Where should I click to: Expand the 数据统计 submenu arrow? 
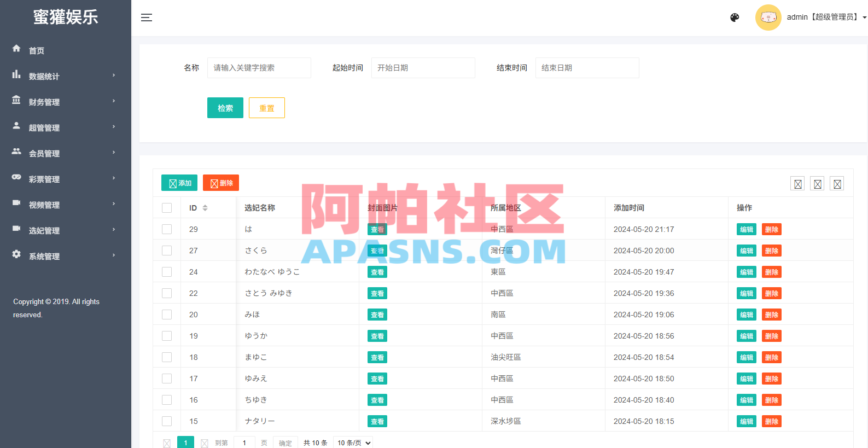click(114, 75)
